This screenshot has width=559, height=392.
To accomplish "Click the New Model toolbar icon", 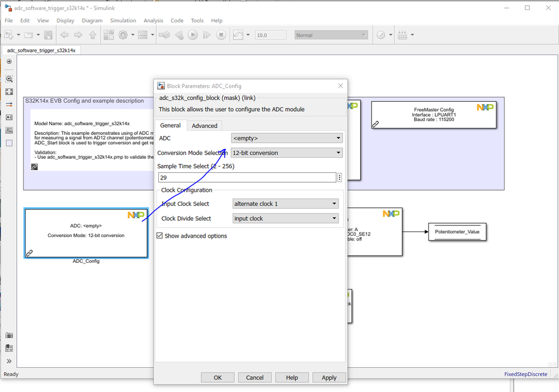I will coord(8,35).
